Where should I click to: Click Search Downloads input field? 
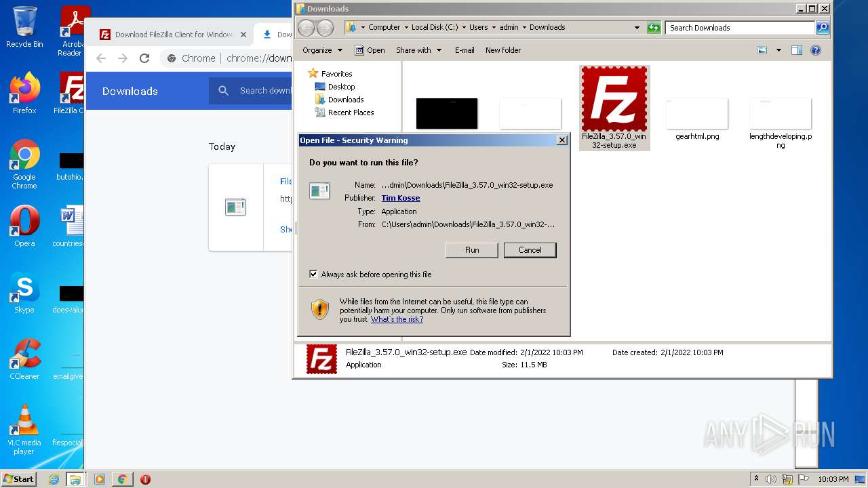(x=739, y=28)
